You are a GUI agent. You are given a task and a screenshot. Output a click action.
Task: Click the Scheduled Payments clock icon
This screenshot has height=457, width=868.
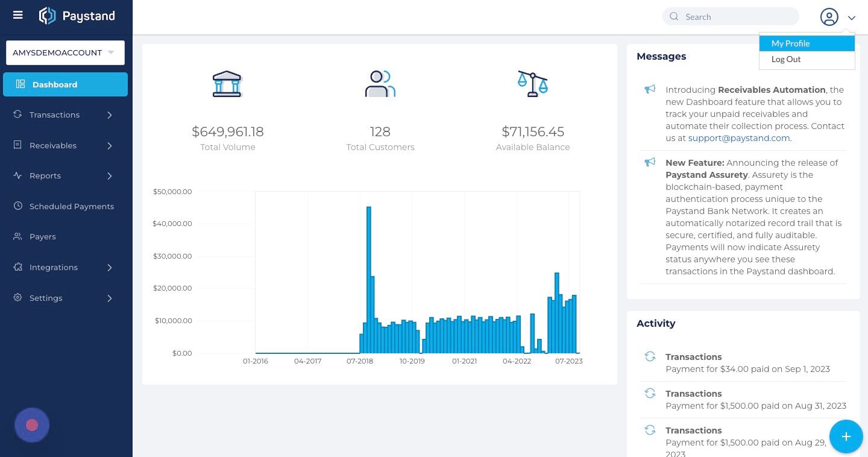17,206
